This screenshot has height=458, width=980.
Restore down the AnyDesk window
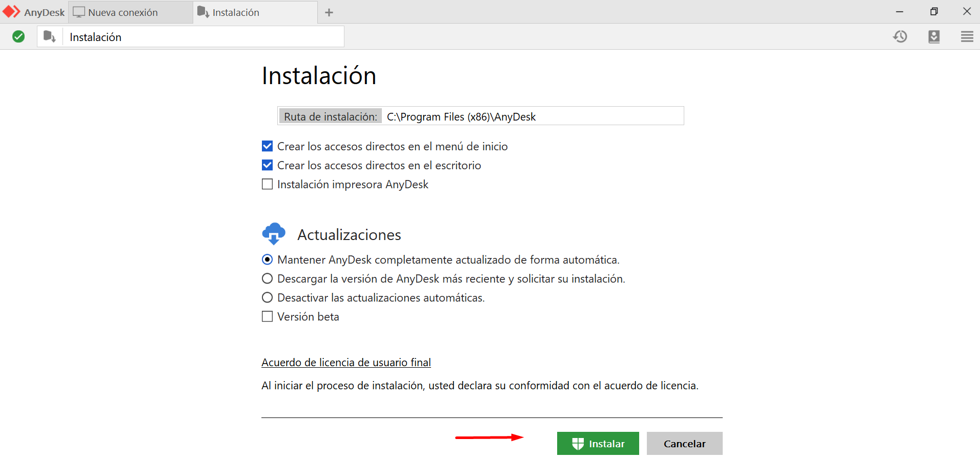(x=934, y=11)
